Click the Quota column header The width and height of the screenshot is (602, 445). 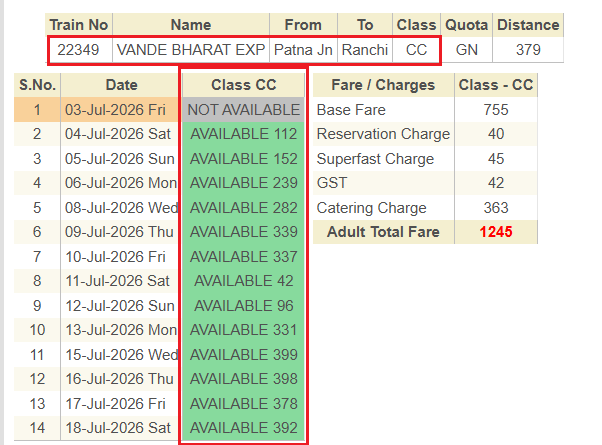pos(466,25)
